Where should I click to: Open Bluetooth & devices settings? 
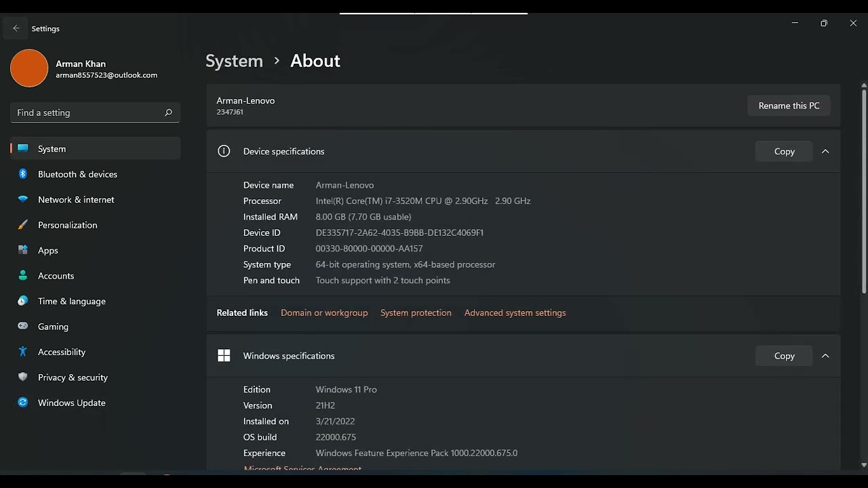[x=96, y=174]
